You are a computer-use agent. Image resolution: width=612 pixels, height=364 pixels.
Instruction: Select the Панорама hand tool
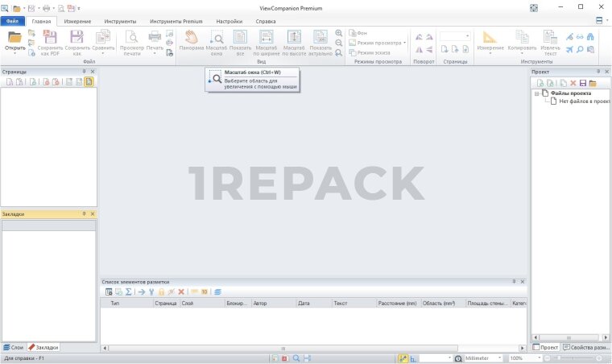coord(191,37)
